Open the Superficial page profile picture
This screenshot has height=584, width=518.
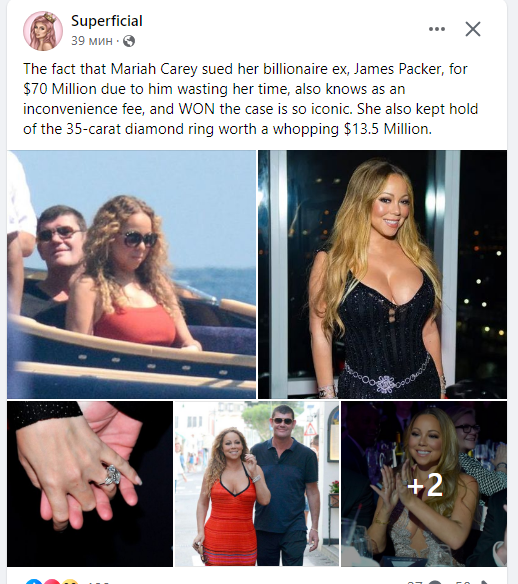coord(43,31)
